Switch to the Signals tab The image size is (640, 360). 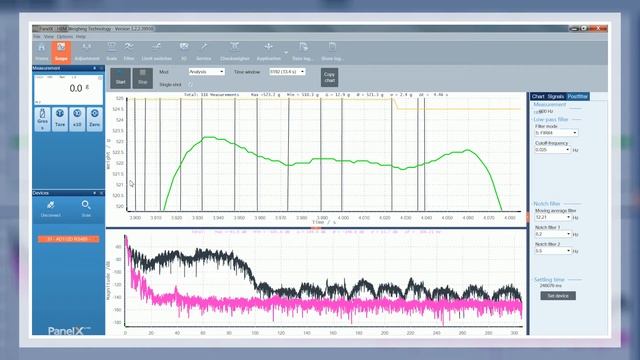coord(556,96)
